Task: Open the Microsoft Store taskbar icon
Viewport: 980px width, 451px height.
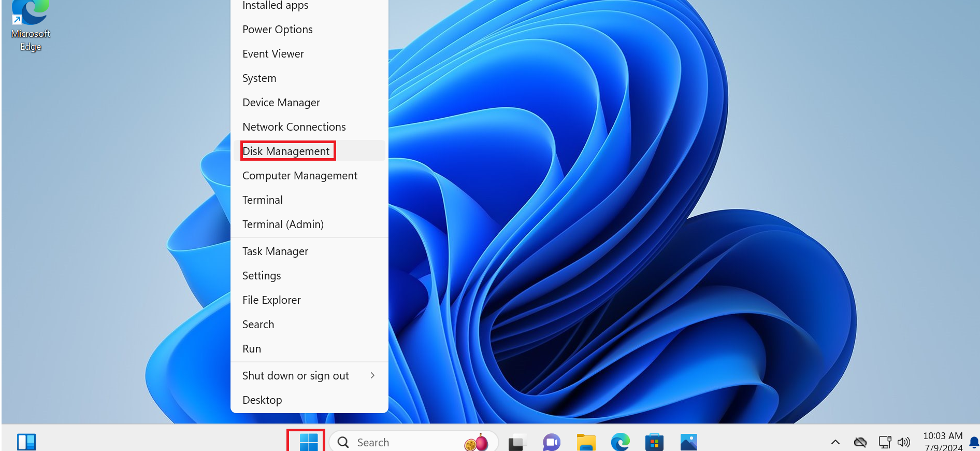Action: point(654,442)
